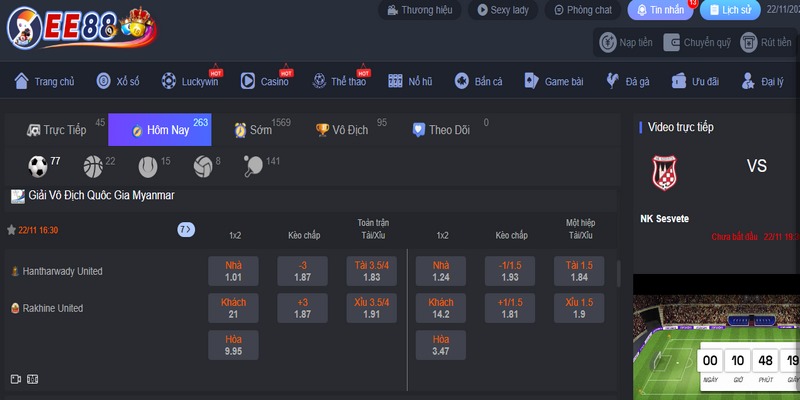
Task: Click the scoreboard icon beside camera
Action: pyautogui.click(x=33, y=379)
